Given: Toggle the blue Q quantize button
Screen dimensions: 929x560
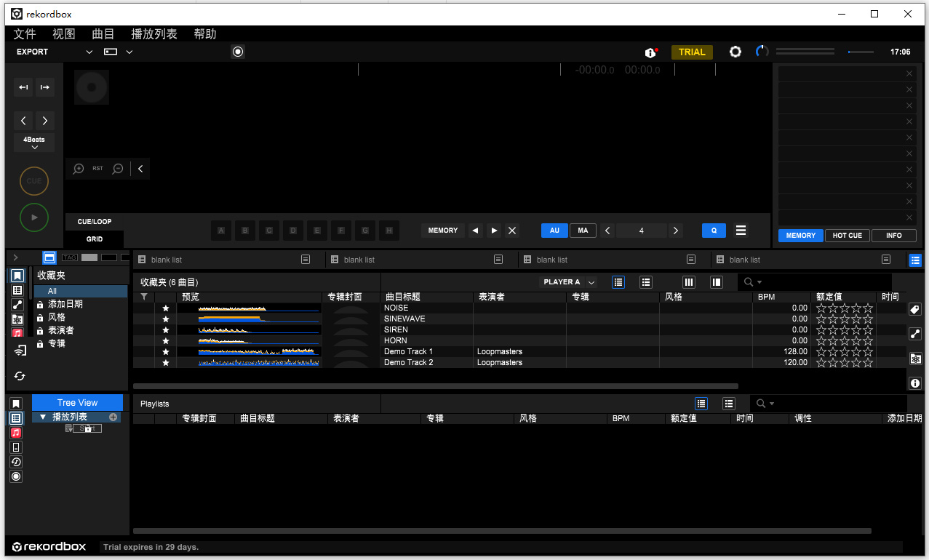Looking at the screenshot, I should point(714,231).
